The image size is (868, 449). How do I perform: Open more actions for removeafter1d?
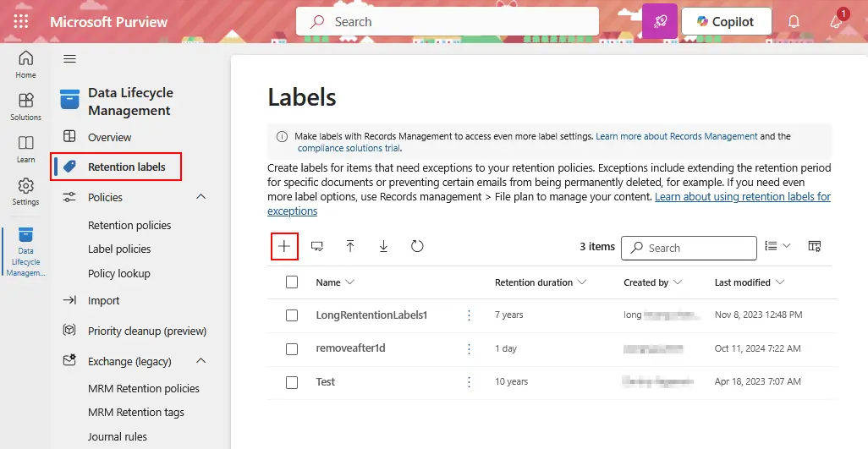tap(469, 349)
